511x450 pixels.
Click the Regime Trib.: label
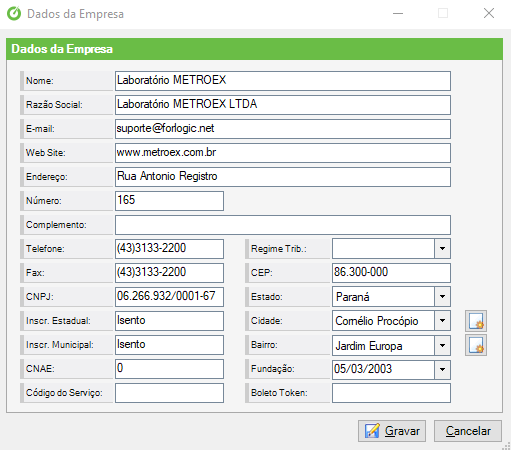(x=279, y=249)
